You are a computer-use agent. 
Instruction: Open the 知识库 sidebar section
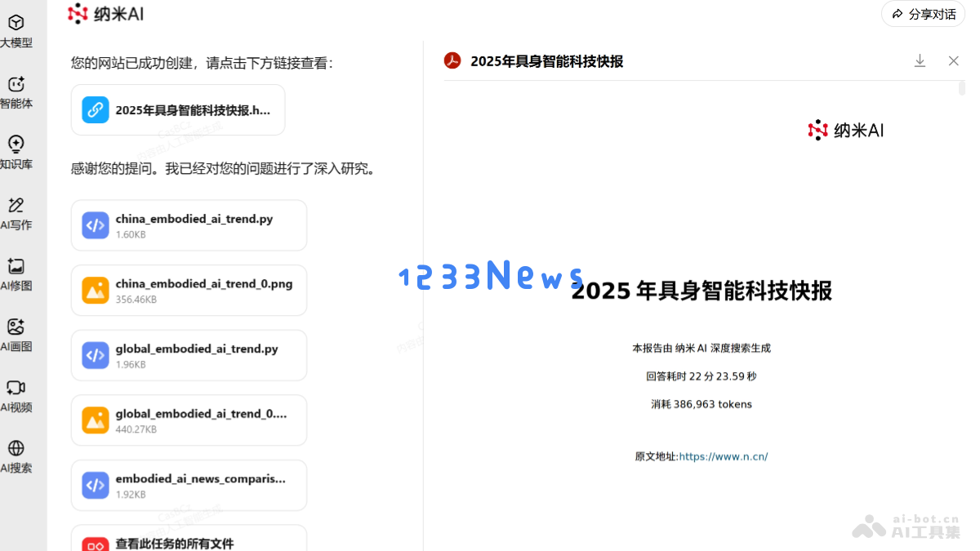click(16, 153)
